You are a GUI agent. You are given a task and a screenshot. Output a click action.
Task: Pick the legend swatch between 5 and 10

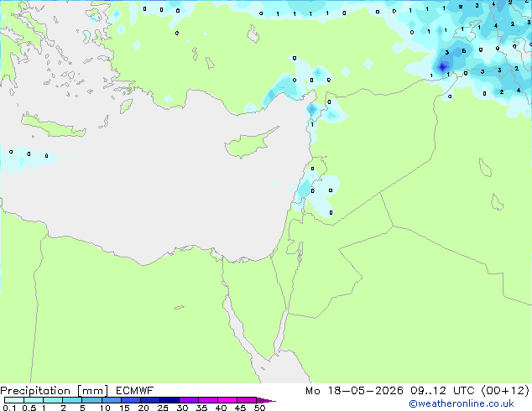92,400
